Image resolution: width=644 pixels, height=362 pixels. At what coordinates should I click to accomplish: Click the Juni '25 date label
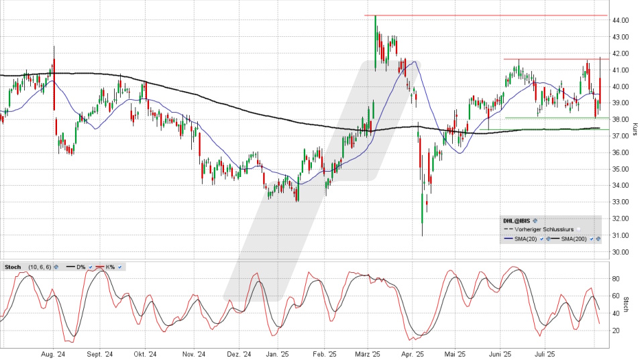(x=500, y=354)
